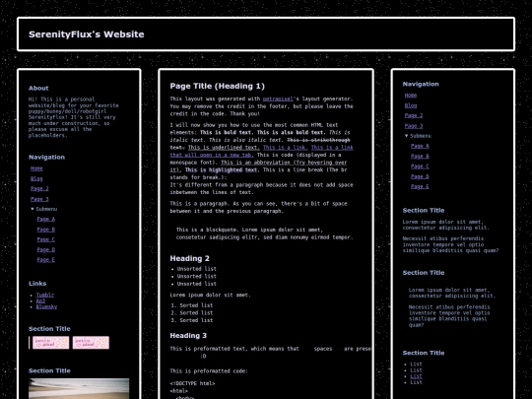The image size is (532, 399).
Task: Click the first "Unsorted list" bullet item
Action: (196, 269)
